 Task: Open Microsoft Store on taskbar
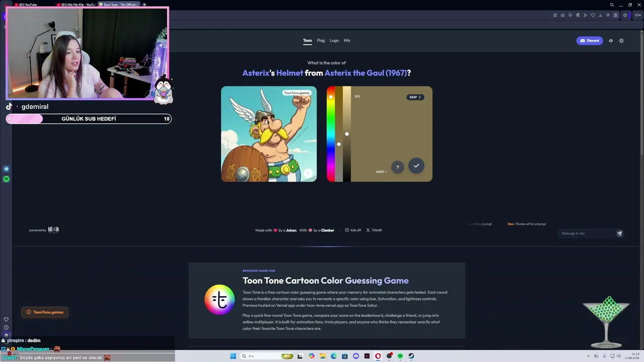point(345,356)
